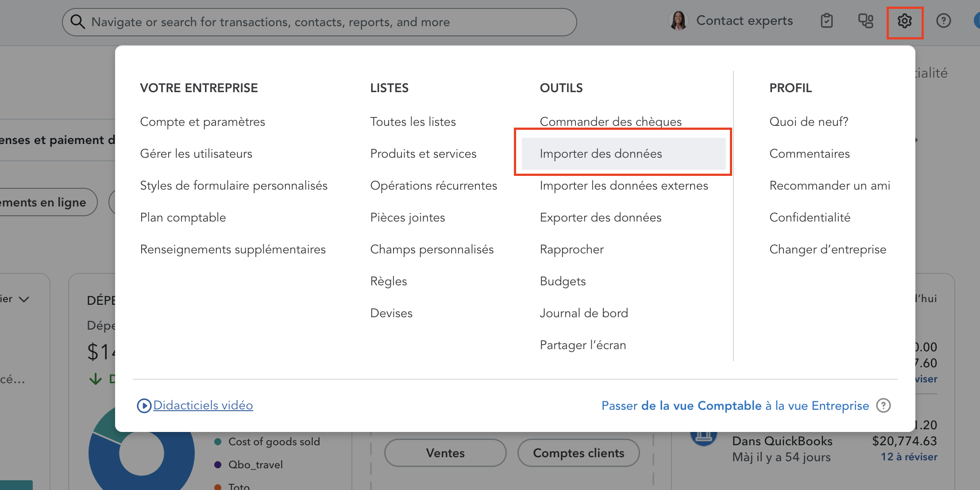Viewport: 980px width, 490px height.
Task: Open Plan comptable from Votre entreprise
Action: point(183,217)
